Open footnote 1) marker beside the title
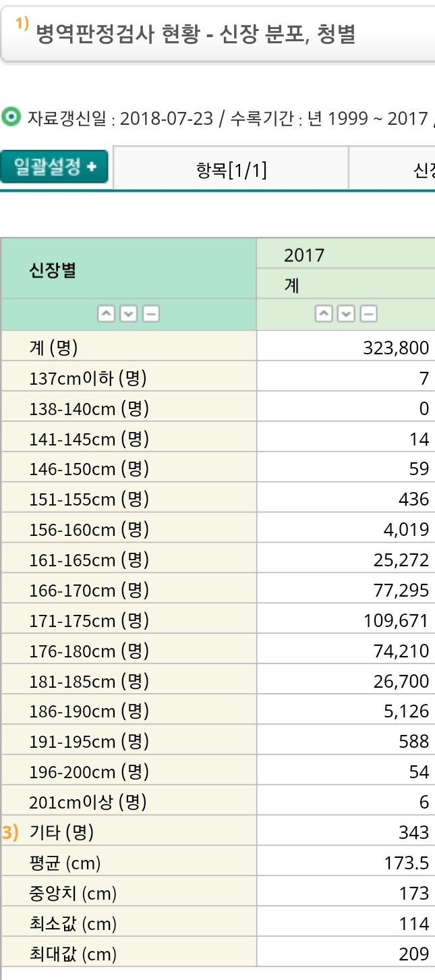This screenshot has width=435, height=980. pyautogui.click(x=22, y=25)
